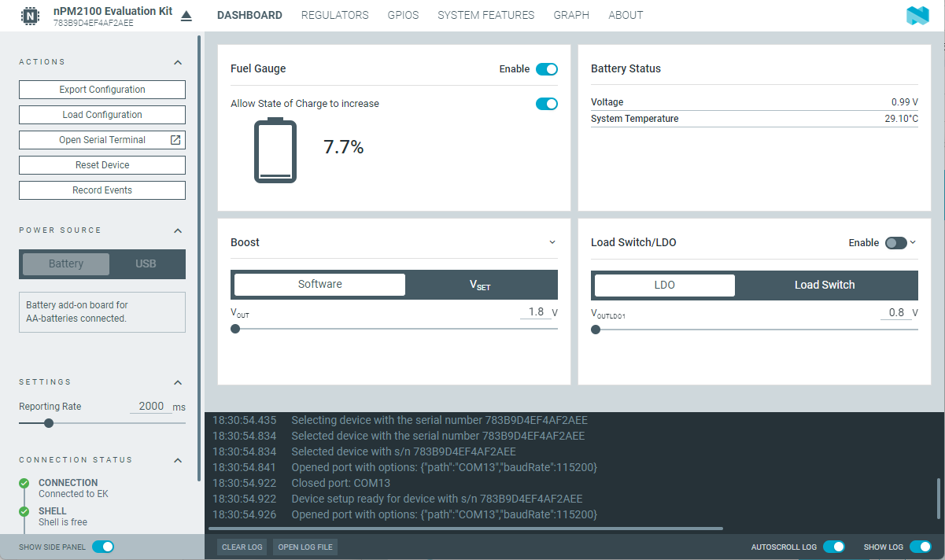Eject the connected device
Image resolution: width=945 pixels, height=560 pixels.
186,16
